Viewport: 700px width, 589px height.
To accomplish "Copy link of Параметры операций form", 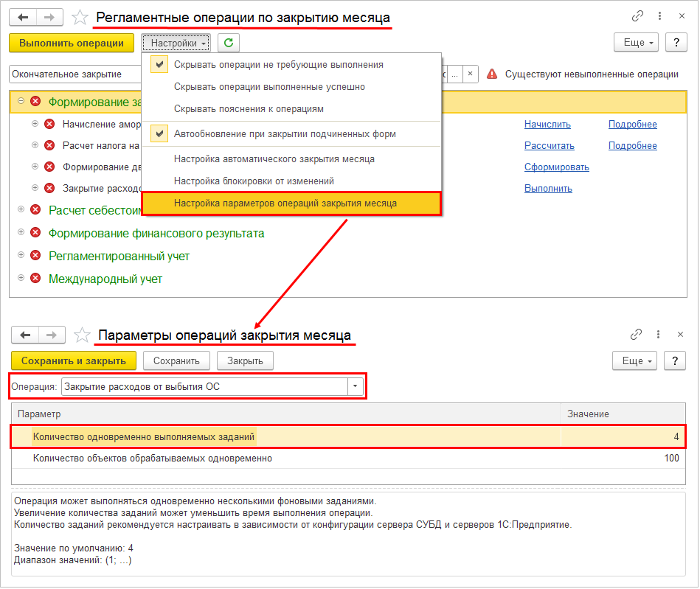I will coord(636,334).
